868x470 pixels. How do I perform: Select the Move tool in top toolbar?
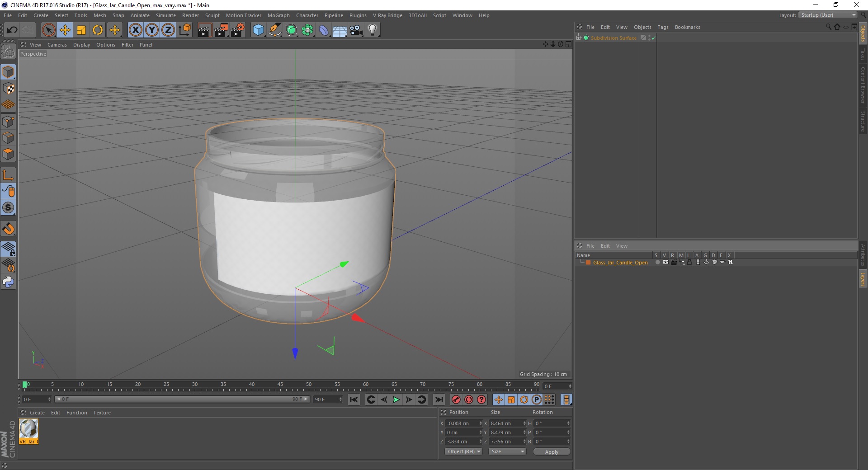65,30
